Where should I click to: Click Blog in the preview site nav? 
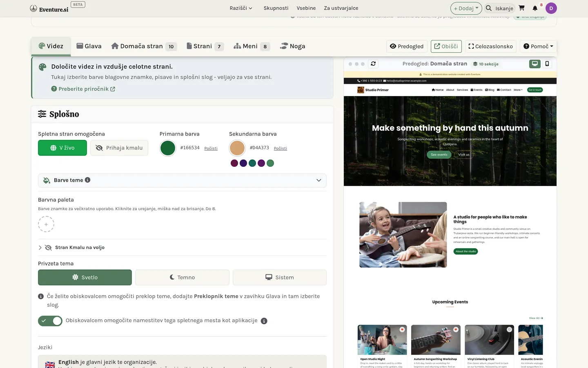click(490, 90)
